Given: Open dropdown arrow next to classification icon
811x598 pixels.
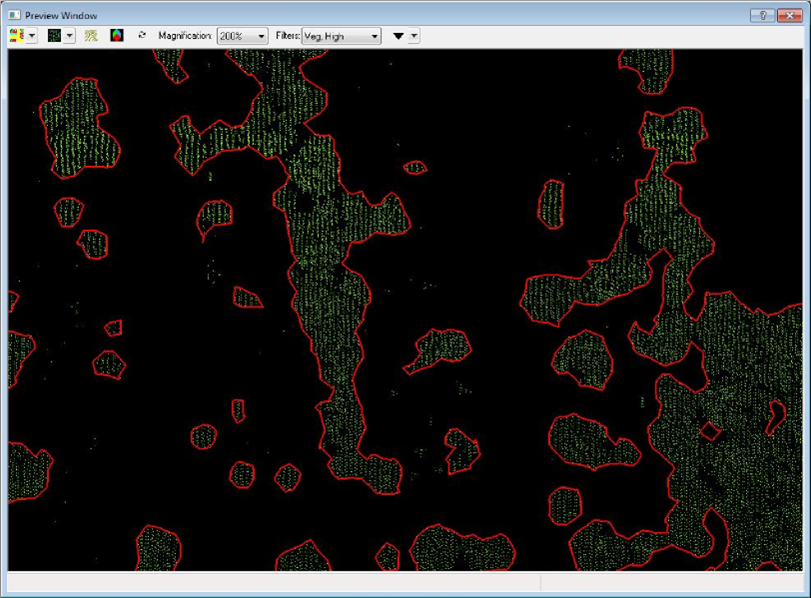Looking at the screenshot, I should click(x=32, y=36).
